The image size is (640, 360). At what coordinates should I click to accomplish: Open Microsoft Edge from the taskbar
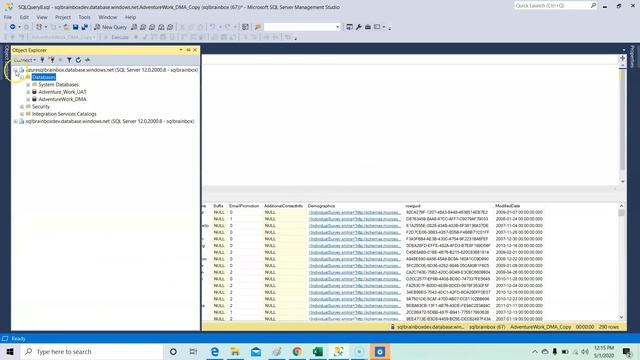(214, 351)
